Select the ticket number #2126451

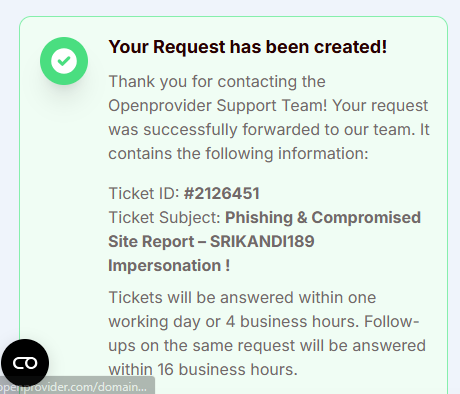(222, 193)
